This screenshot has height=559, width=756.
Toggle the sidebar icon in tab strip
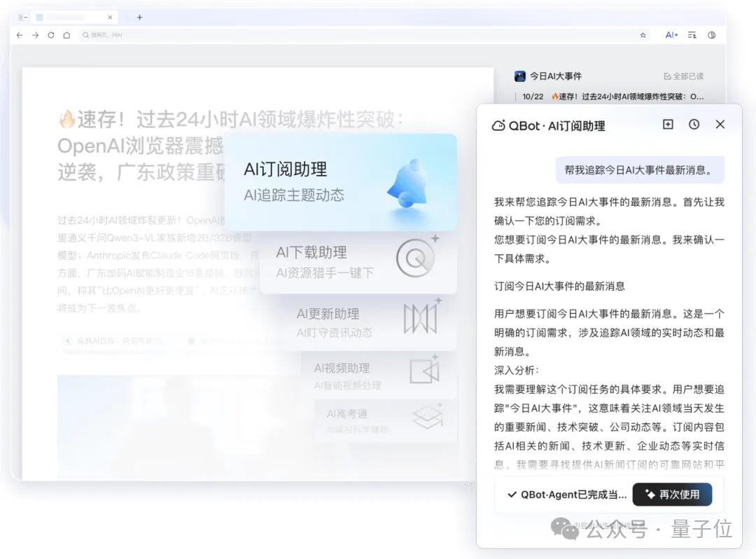(x=22, y=18)
